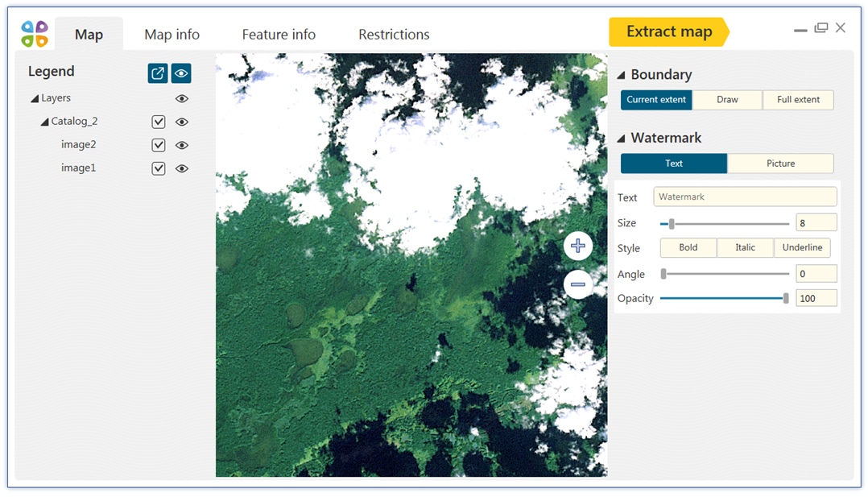Screen dimensions: 868x497
Task: Click the Boundary section heading text
Action: coord(661,75)
